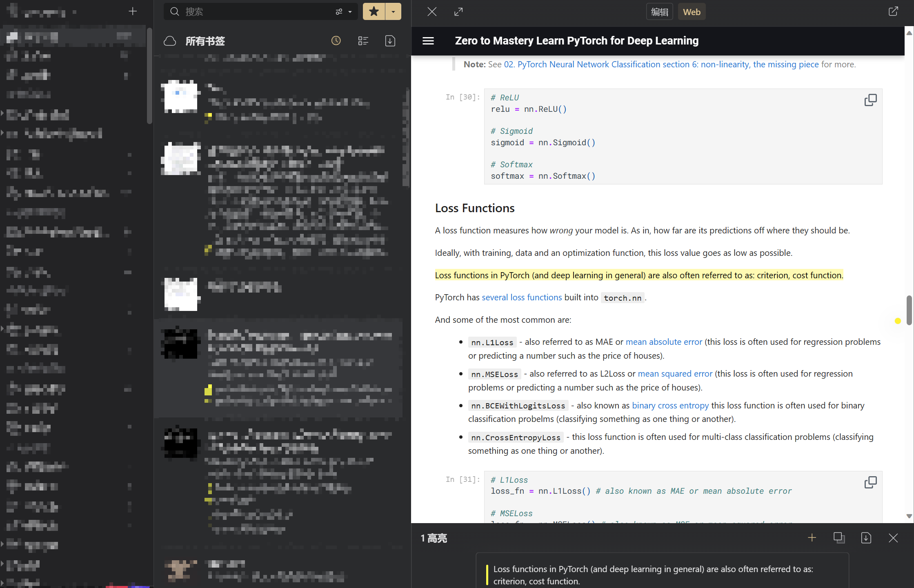Switch to 编辑 tab
This screenshot has width=914, height=588.
pos(659,12)
